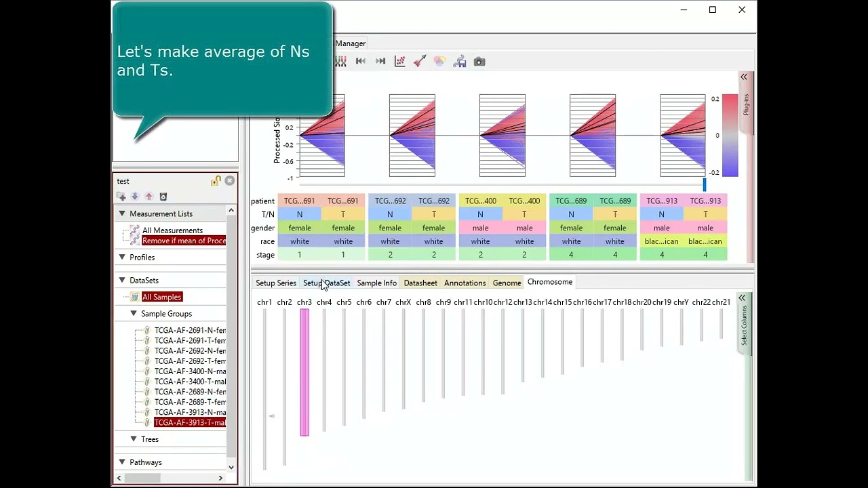Click the red-blue color scale legend

(730, 136)
